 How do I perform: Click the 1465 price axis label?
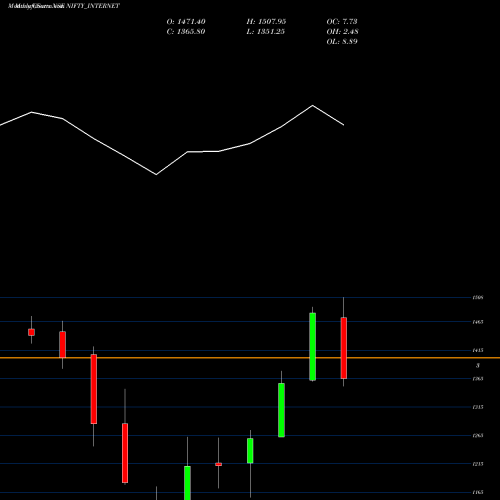point(478,322)
